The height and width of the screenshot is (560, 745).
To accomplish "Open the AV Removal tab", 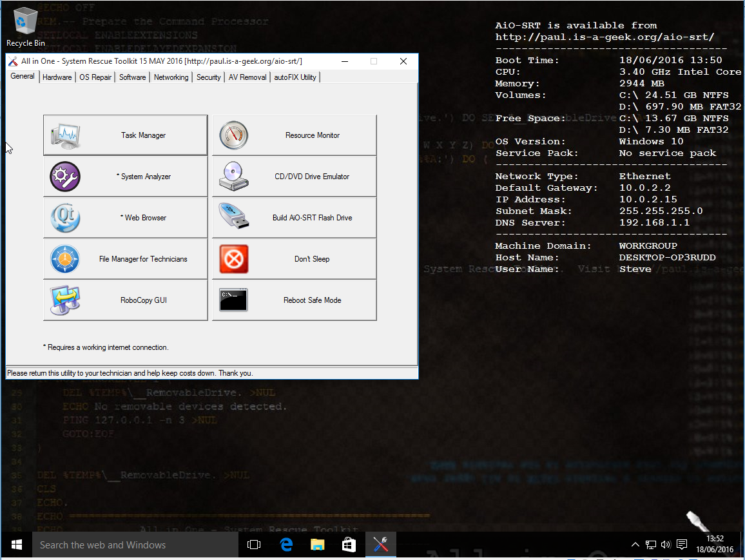I will (247, 77).
